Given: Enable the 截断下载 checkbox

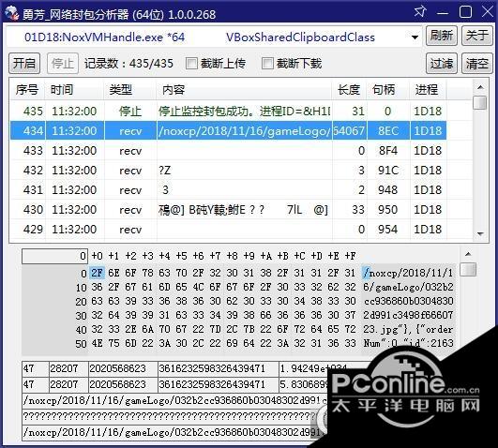Looking at the screenshot, I should pyautogui.click(x=267, y=63).
